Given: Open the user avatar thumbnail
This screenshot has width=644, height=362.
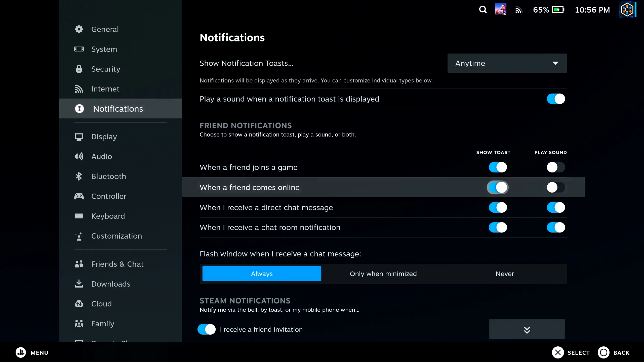Looking at the screenshot, I should click(500, 10).
